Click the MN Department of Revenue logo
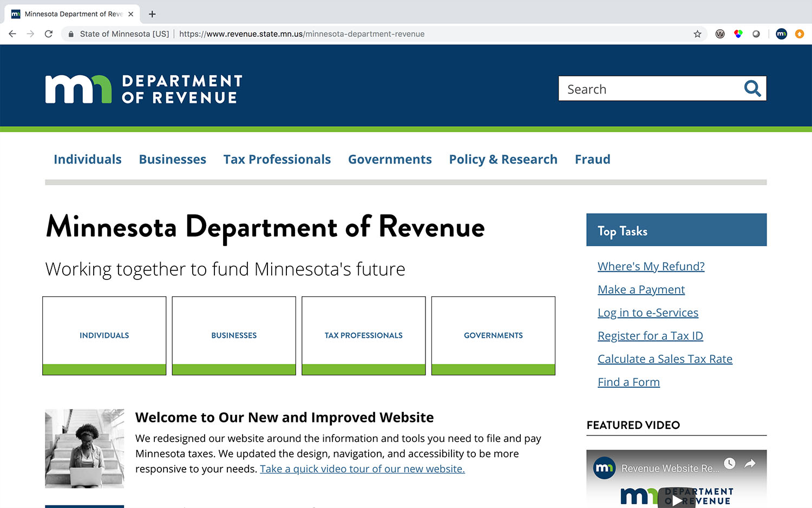This screenshot has width=812, height=508. pyautogui.click(x=144, y=89)
